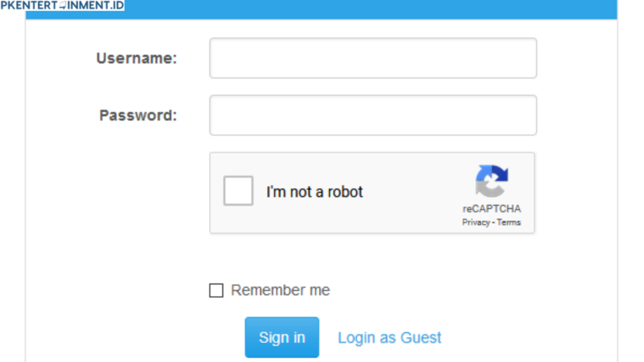Tick the I'm not a robot checkbox
644x362 pixels.
[238, 191]
